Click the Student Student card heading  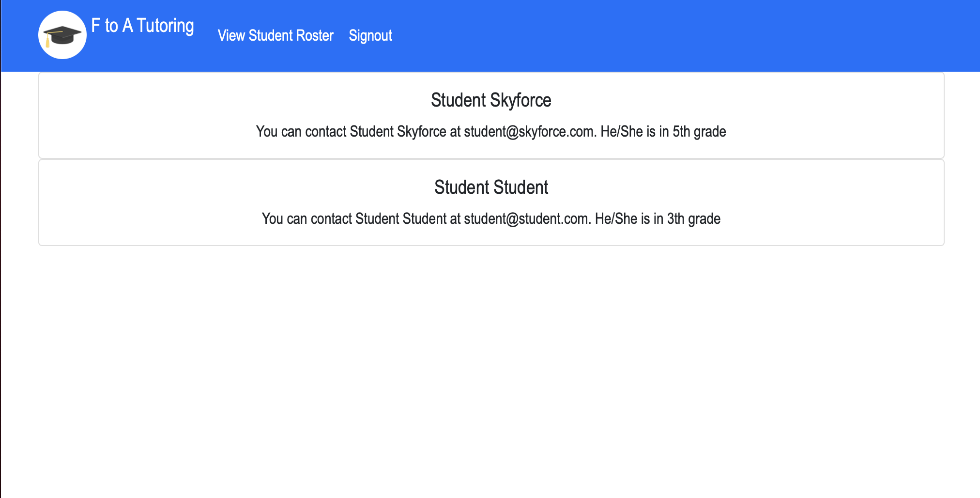pos(491,187)
